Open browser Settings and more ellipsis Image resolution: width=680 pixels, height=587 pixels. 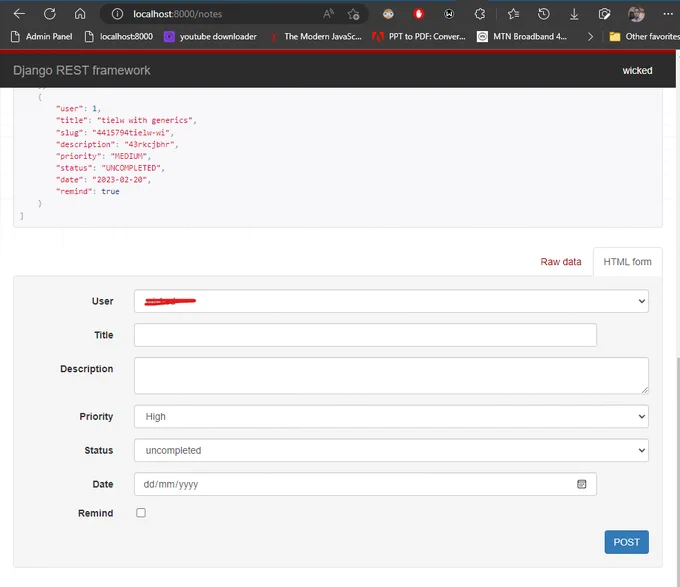click(x=668, y=14)
